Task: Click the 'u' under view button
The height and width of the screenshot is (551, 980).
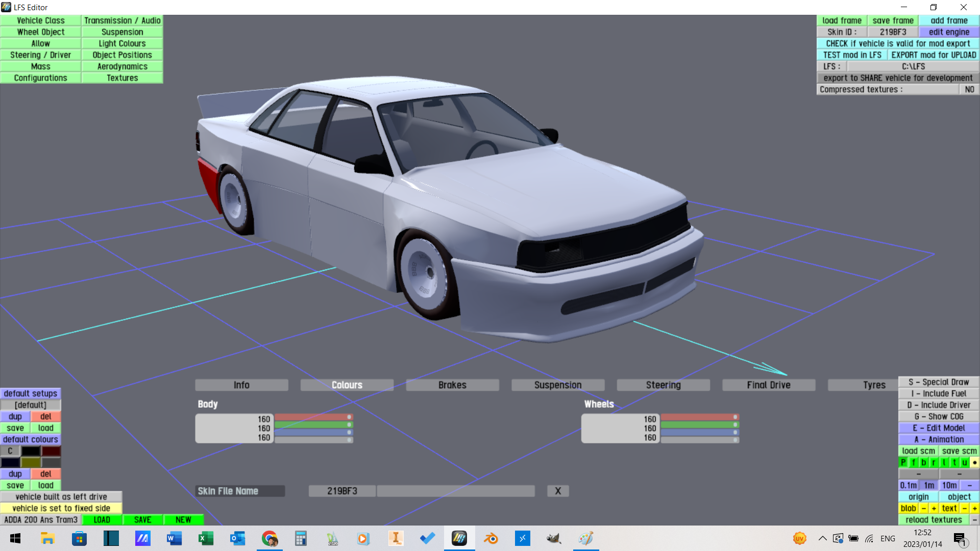Action: pos(964,462)
